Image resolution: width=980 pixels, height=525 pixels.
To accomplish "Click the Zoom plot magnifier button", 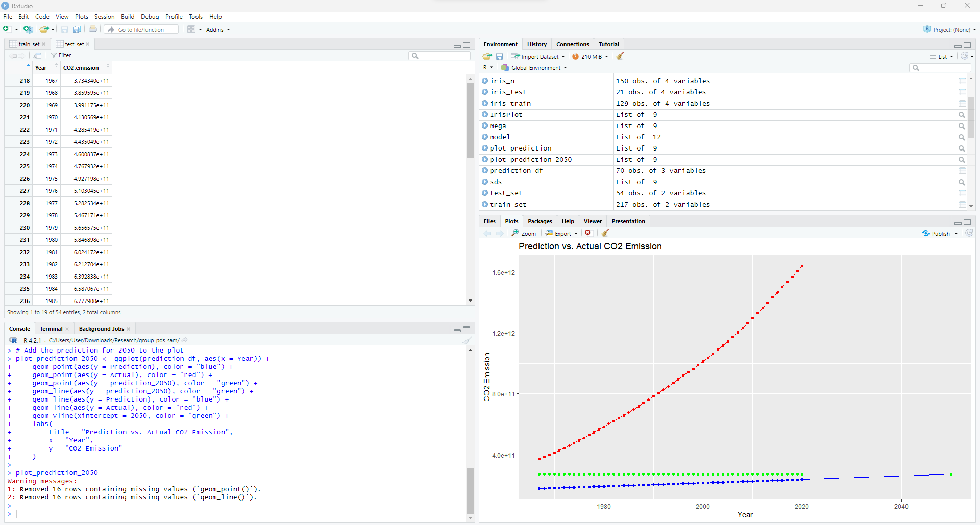I will (x=524, y=233).
